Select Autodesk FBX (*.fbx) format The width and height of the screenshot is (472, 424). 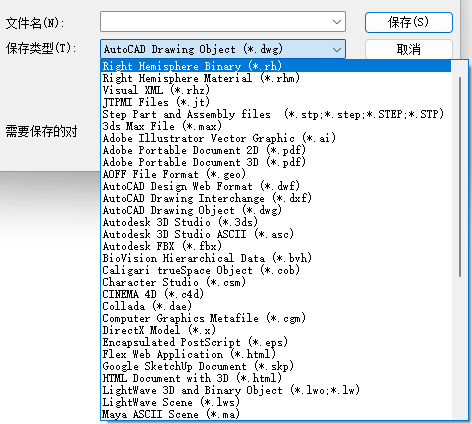277,246
